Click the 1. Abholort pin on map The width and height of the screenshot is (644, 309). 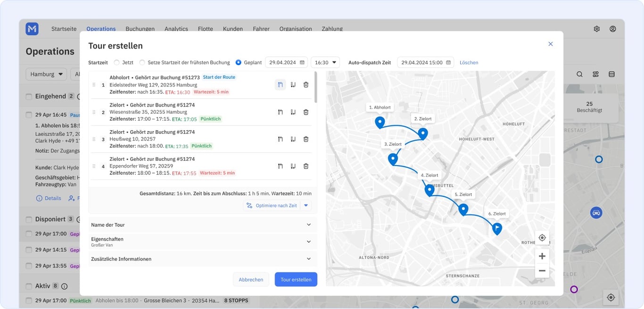coord(380,122)
